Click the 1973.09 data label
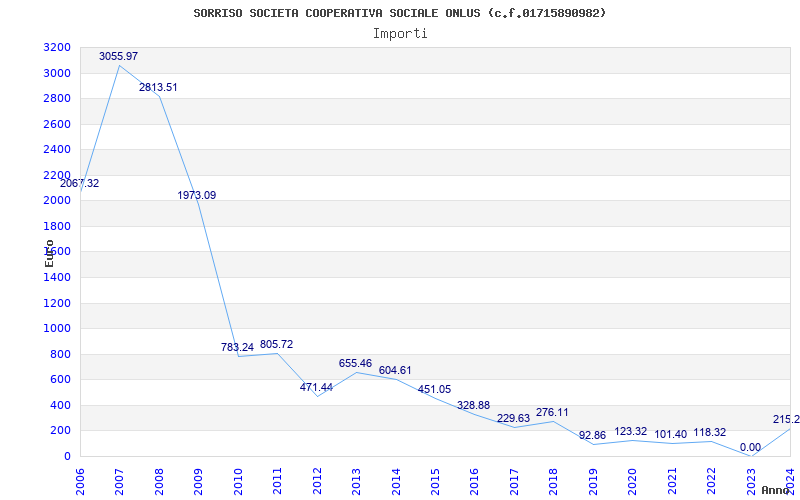 197,195
